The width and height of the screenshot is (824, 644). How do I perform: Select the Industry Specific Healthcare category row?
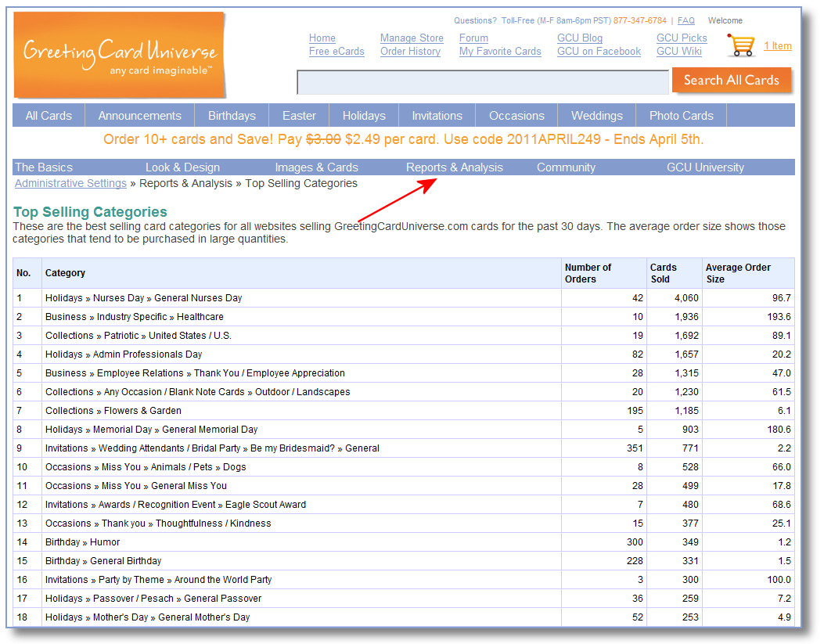(x=404, y=317)
